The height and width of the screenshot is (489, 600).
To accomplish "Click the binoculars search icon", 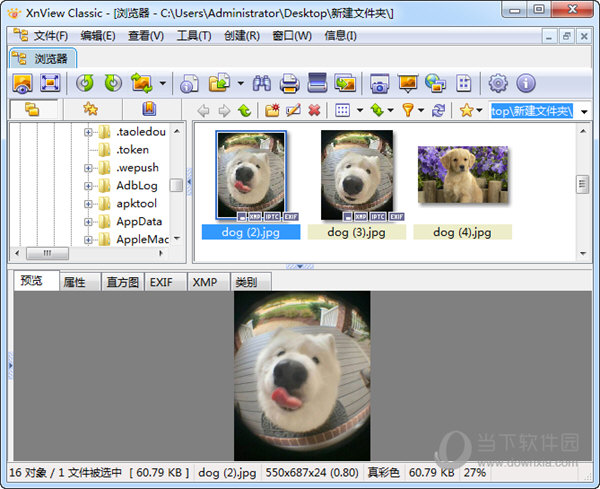I will tap(263, 83).
